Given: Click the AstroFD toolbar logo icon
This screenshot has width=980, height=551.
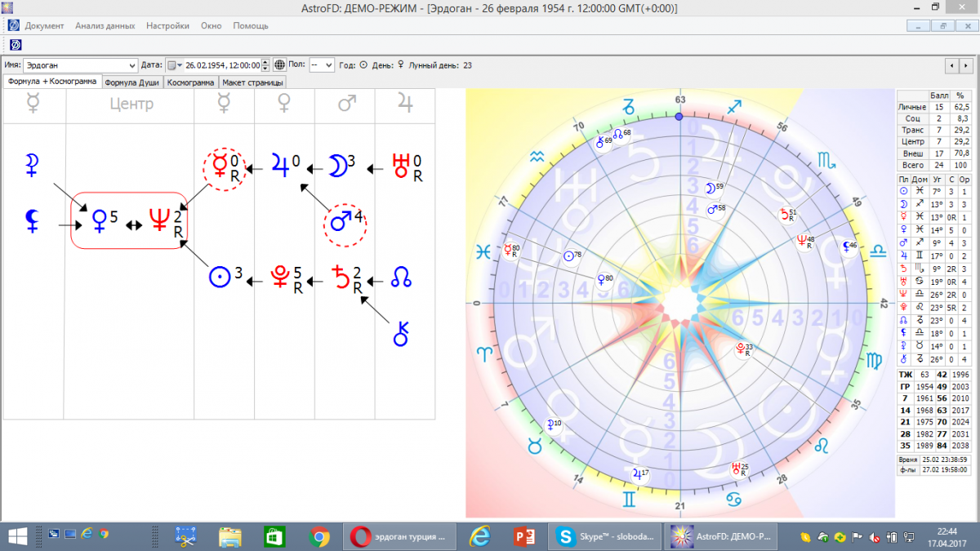Looking at the screenshot, I should coord(16,44).
